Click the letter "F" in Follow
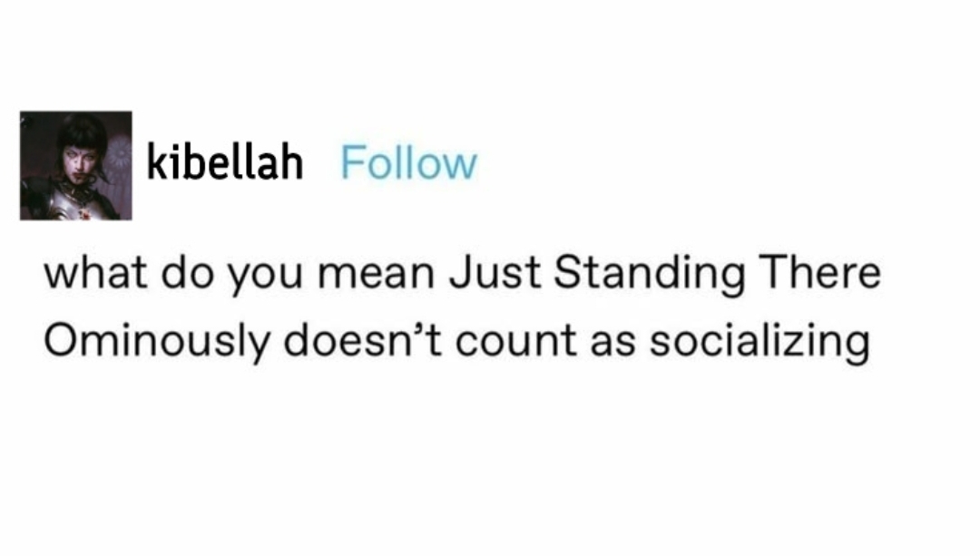This screenshot has height=556, width=980. point(350,164)
